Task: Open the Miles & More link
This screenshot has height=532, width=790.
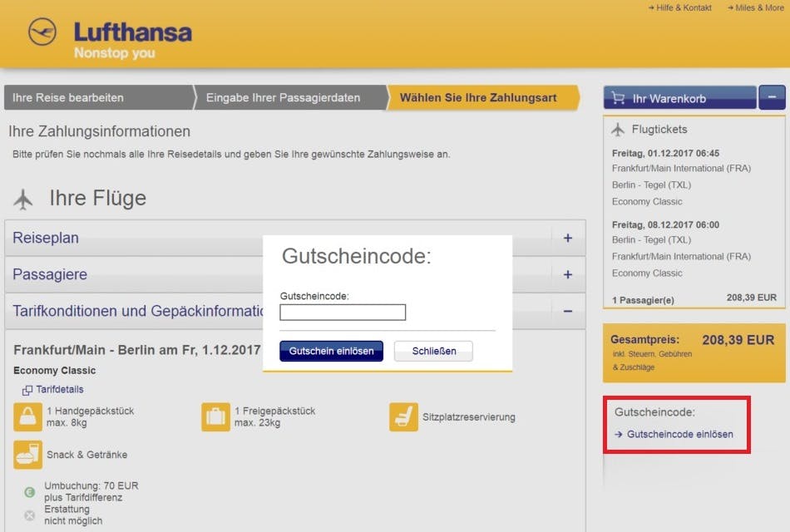Action: point(756,7)
